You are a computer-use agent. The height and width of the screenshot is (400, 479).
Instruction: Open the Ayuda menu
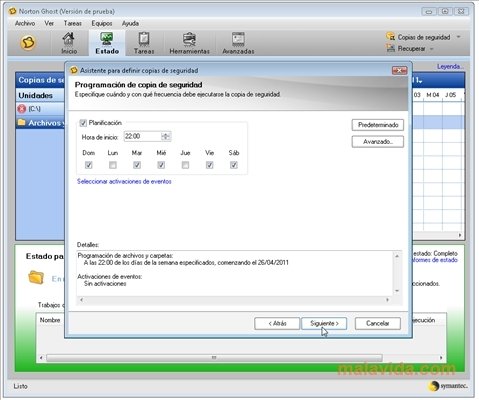[x=130, y=23]
